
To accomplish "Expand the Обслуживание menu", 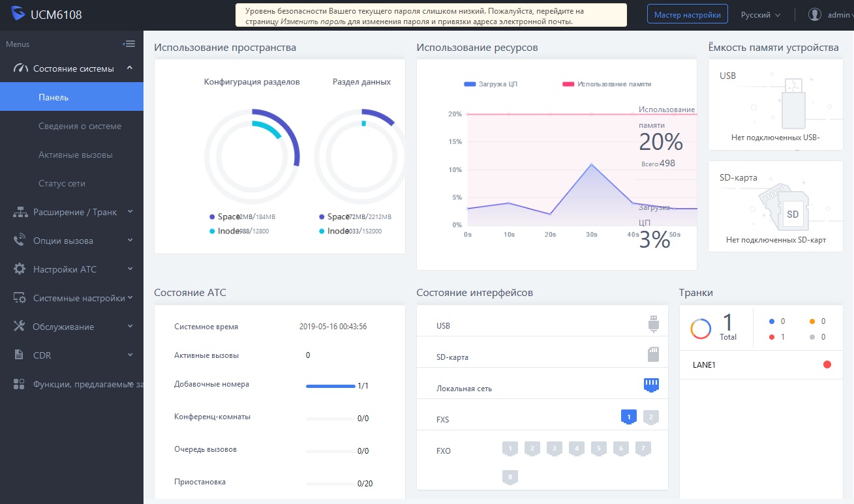I will tap(72, 327).
